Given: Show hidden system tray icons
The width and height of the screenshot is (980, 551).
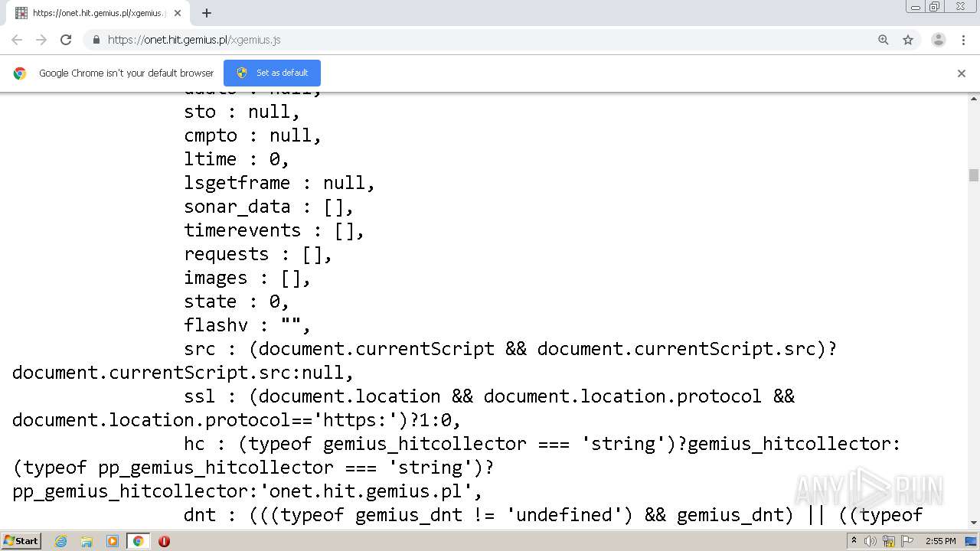Looking at the screenshot, I should [854, 541].
